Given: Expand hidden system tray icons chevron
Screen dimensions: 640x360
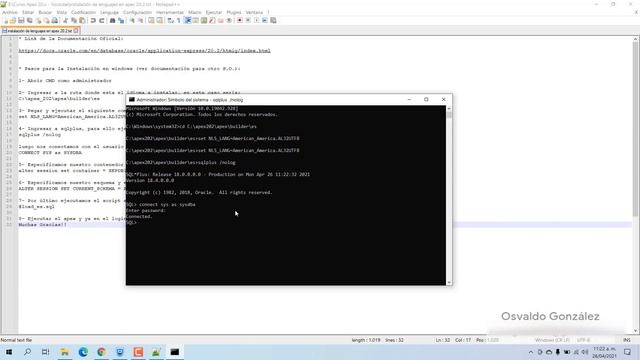Looking at the screenshot, I should [x=531, y=352].
